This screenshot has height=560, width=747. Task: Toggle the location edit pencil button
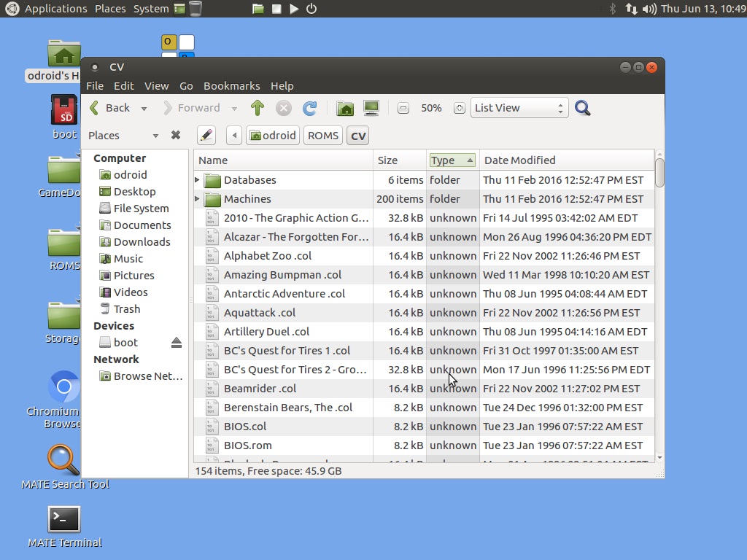tap(206, 135)
